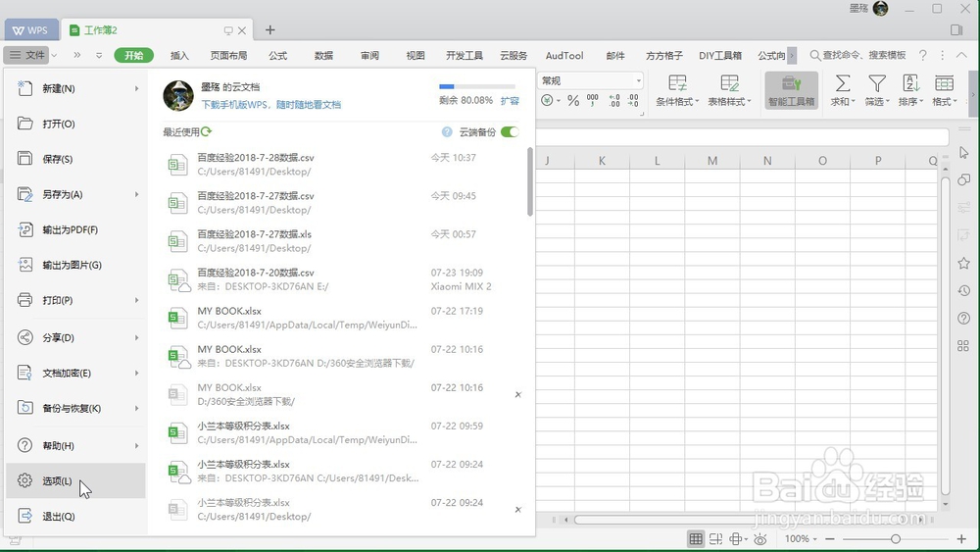
Task: Open the number format dropdown
Action: (638, 80)
